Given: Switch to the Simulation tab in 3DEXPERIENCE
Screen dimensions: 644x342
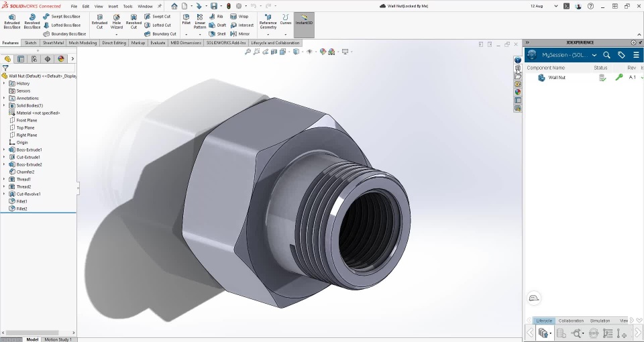Looking at the screenshot, I should coord(600,321).
